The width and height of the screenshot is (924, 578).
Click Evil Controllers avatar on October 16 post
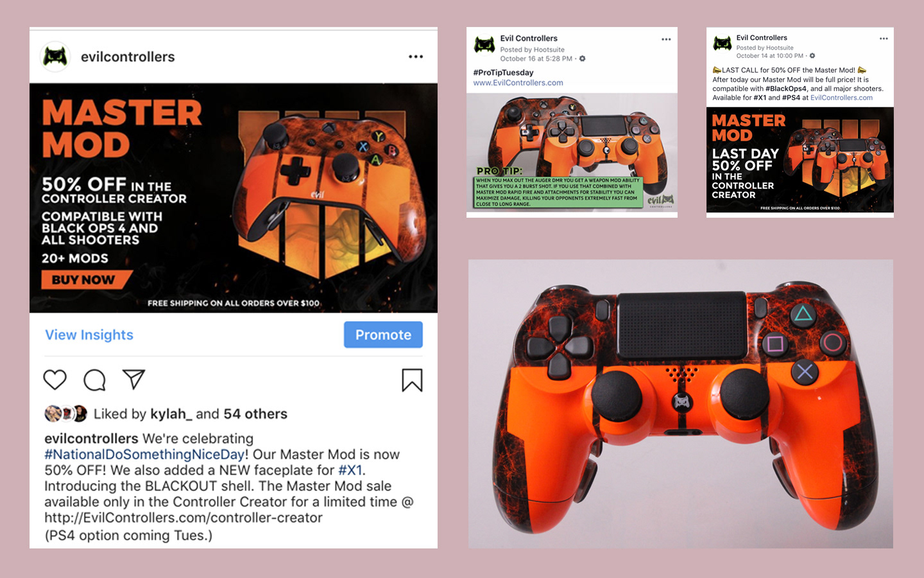pos(484,44)
